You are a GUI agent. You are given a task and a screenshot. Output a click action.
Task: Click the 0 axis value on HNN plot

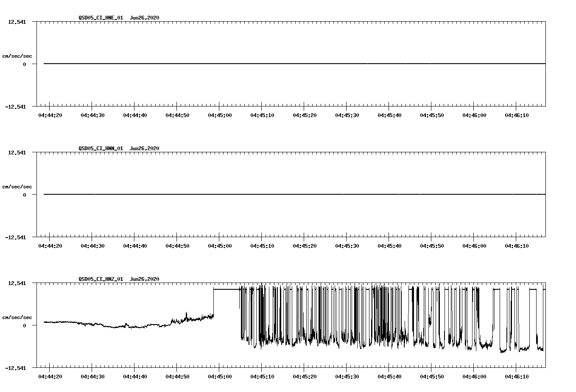(25, 195)
